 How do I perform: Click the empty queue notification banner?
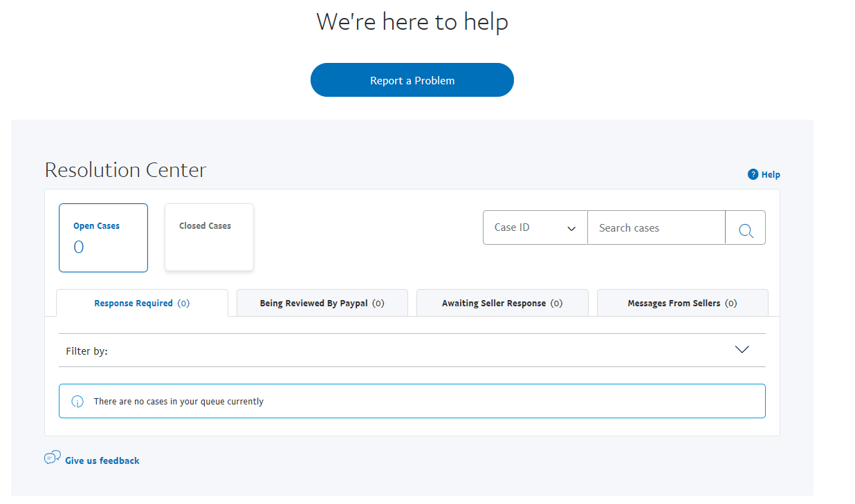click(x=412, y=400)
